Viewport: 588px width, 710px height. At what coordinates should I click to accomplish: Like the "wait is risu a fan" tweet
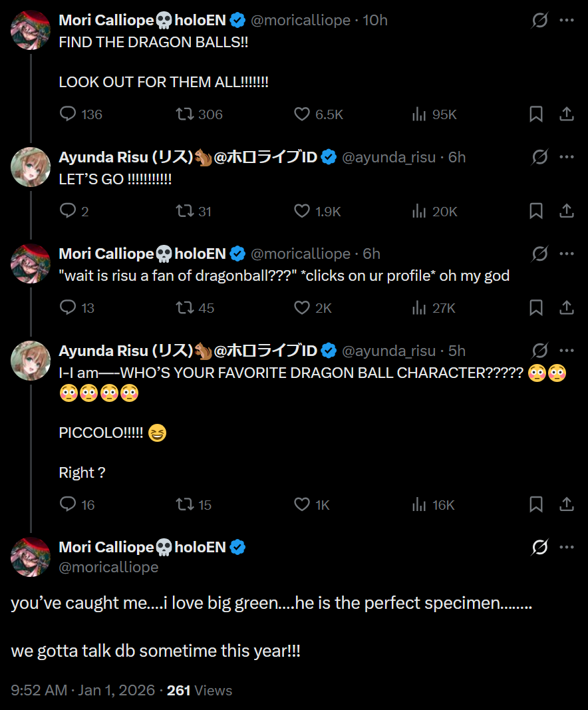tap(302, 308)
